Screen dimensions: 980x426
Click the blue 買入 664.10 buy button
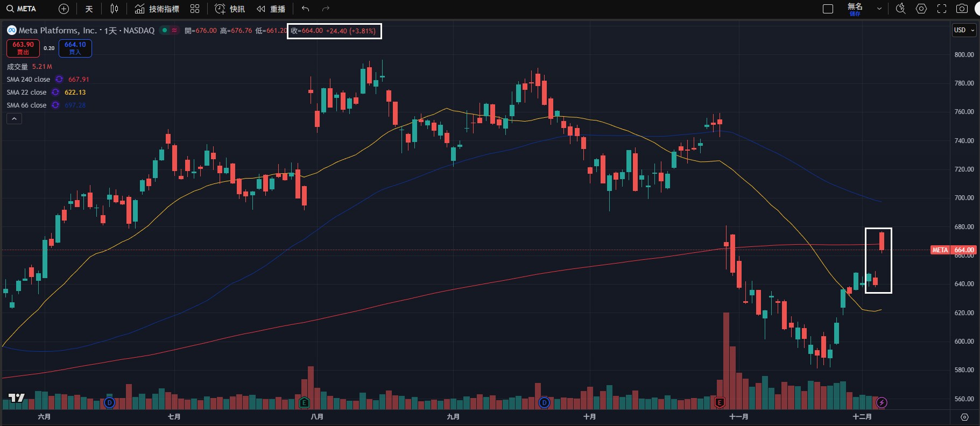click(75, 48)
